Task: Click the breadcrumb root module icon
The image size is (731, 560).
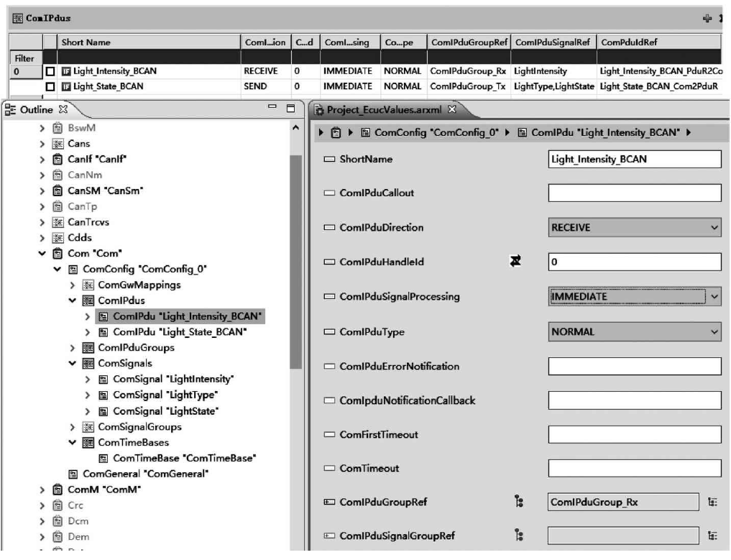Action: [336, 133]
